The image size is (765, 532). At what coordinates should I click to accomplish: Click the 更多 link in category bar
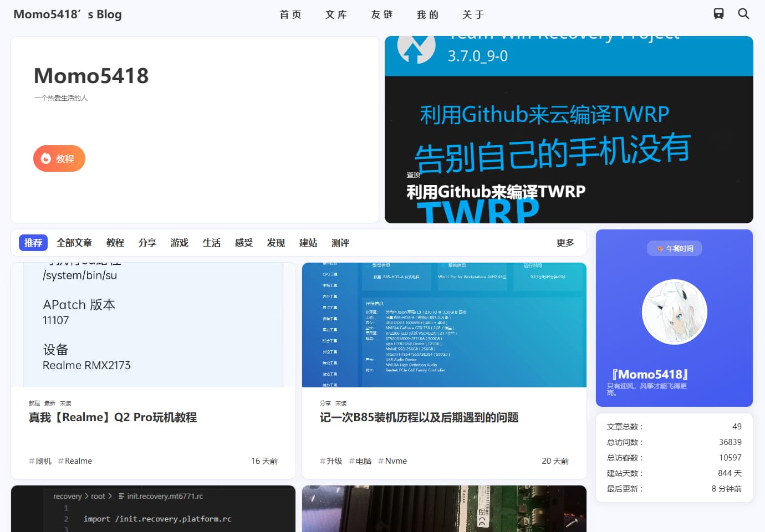(x=565, y=243)
